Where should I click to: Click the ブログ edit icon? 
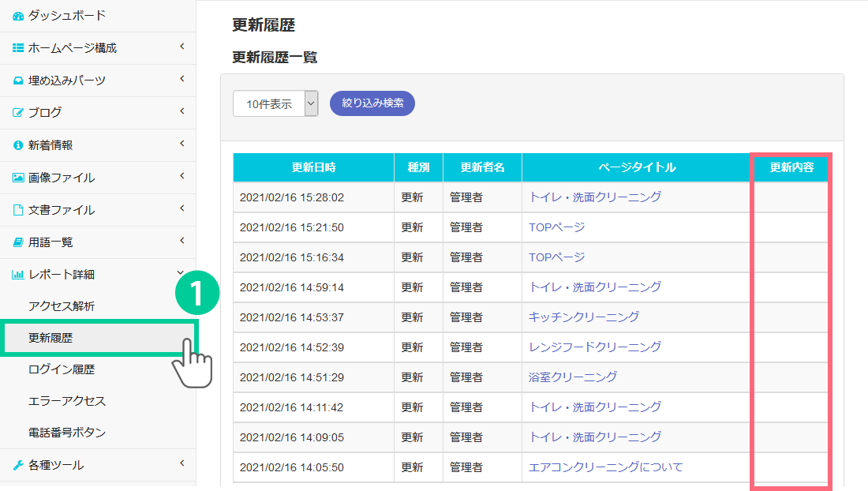(18, 113)
